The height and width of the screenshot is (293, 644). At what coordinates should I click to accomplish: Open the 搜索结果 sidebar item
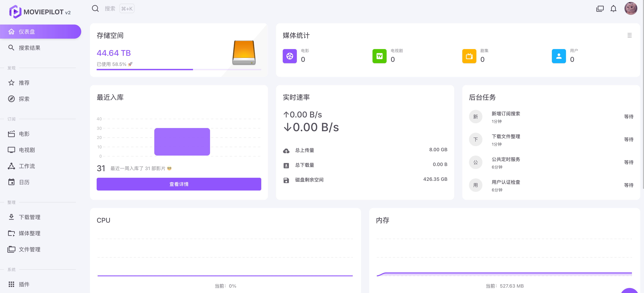click(x=30, y=48)
